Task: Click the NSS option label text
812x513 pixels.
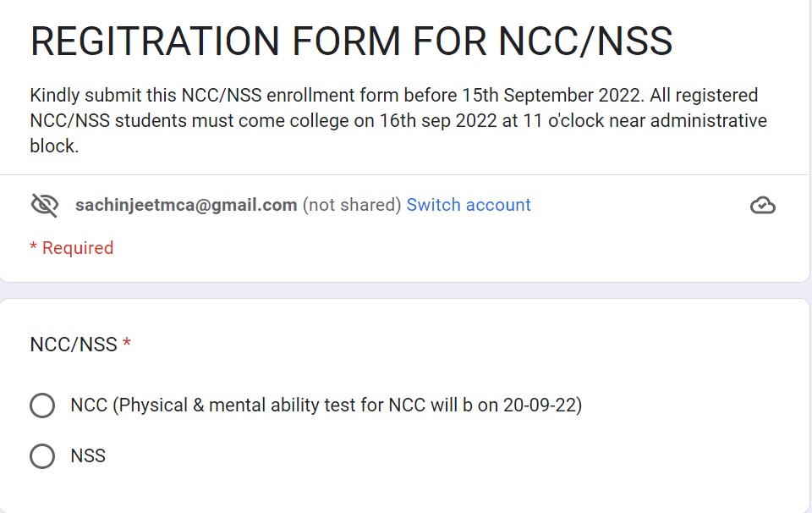Action: pos(88,456)
